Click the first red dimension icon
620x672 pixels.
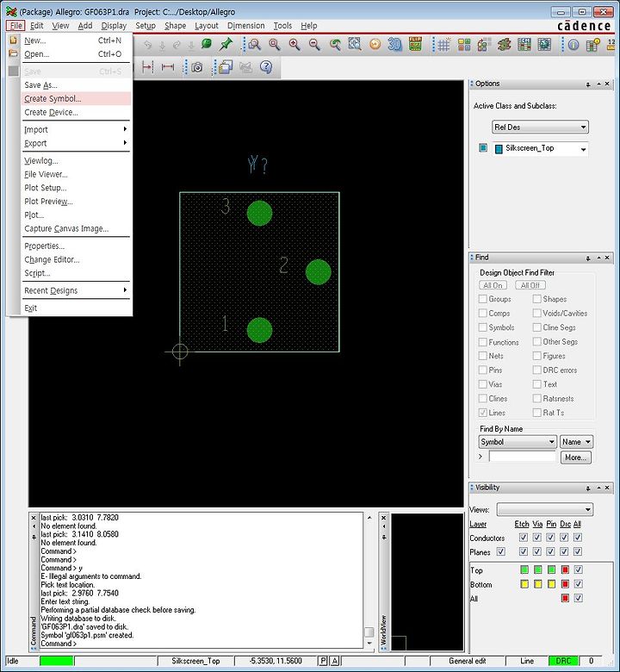(x=147, y=67)
